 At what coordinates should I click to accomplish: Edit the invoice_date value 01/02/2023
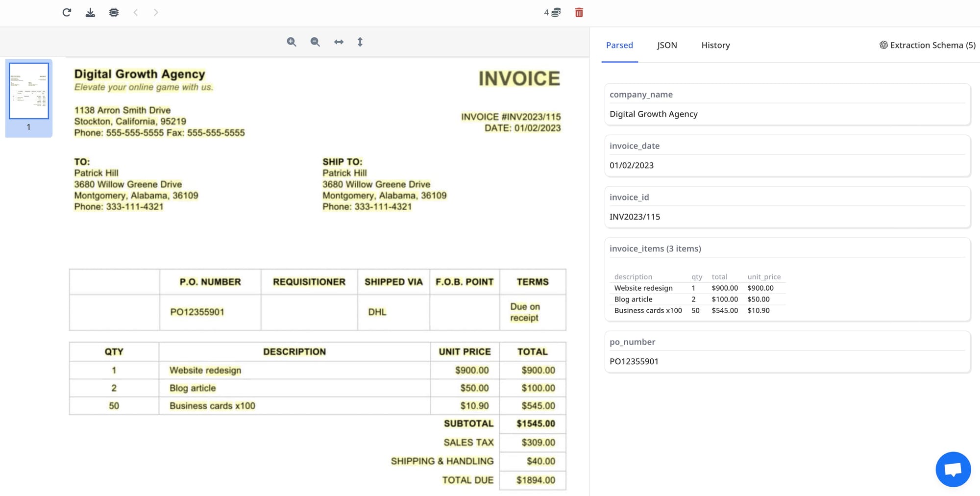pos(632,166)
